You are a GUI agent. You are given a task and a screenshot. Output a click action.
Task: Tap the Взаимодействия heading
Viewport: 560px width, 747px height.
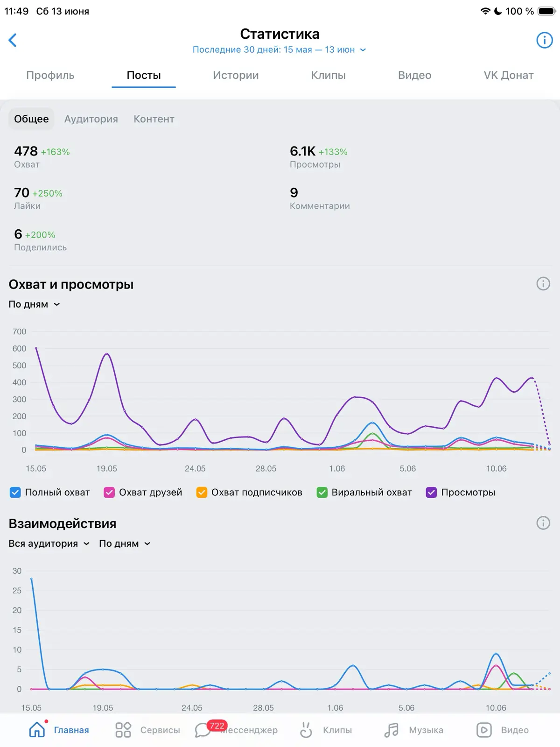[63, 523]
